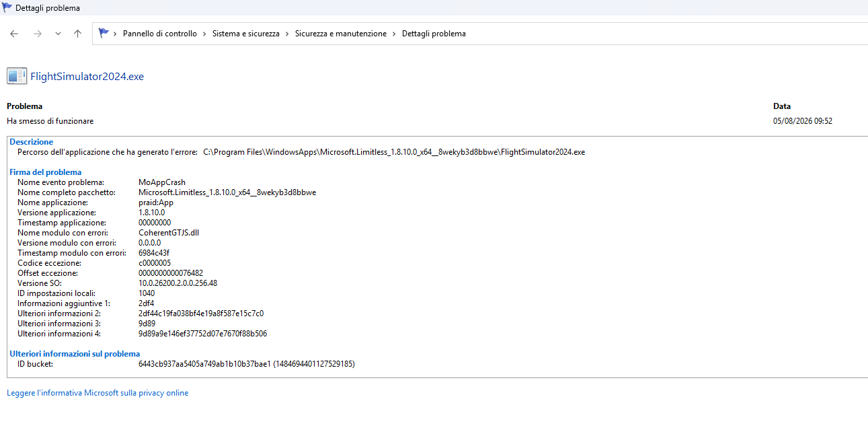
Task: Open Sicurezza e manutenzione breadcrumb
Action: (341, 34)
